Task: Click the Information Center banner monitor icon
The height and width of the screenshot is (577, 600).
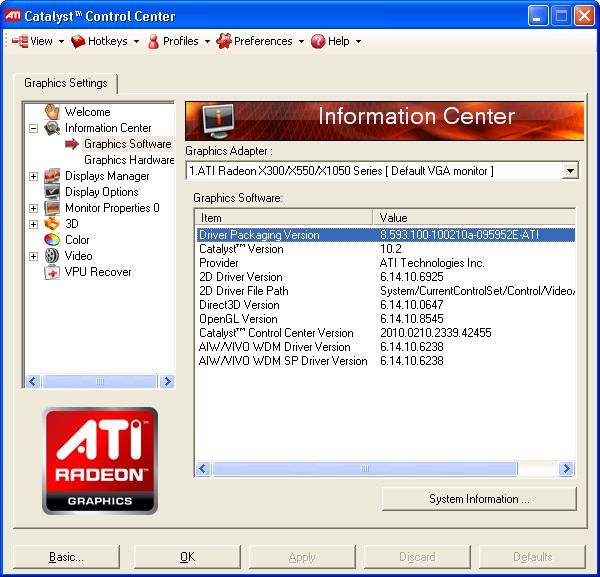Action: point(218,121)
